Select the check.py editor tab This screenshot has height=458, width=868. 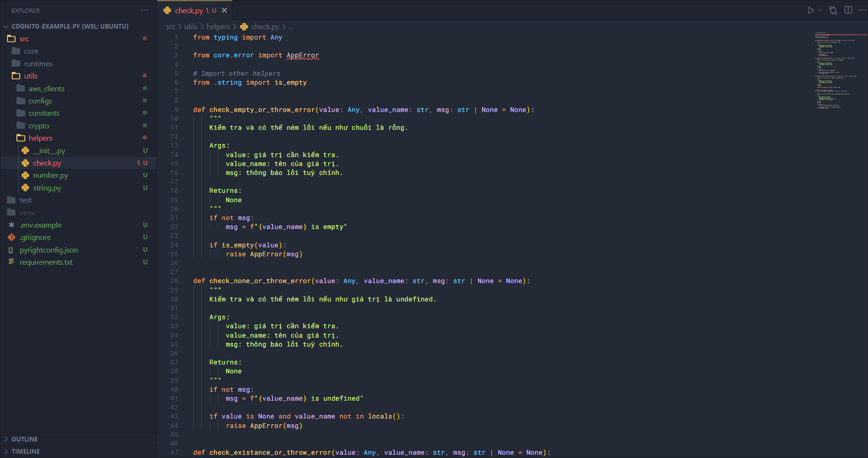189,10
